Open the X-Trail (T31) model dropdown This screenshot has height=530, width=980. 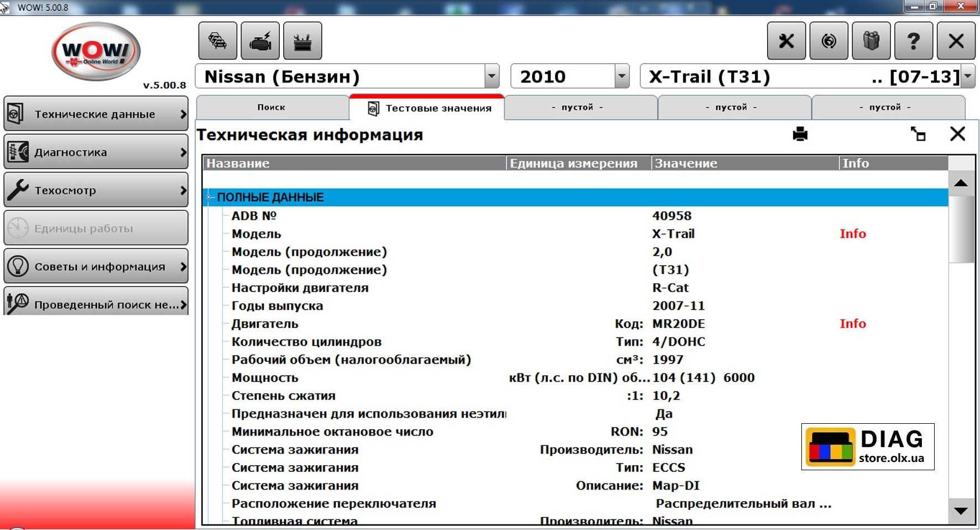[x=968, y=76]
